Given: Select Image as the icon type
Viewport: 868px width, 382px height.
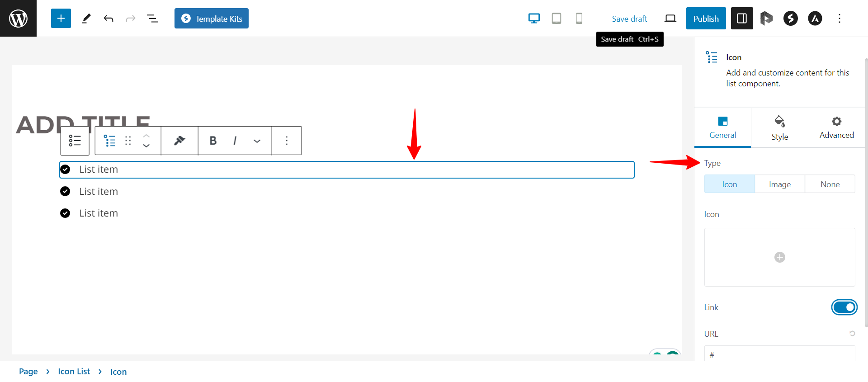Looking at the screenshot, I should tap(779, 184).
